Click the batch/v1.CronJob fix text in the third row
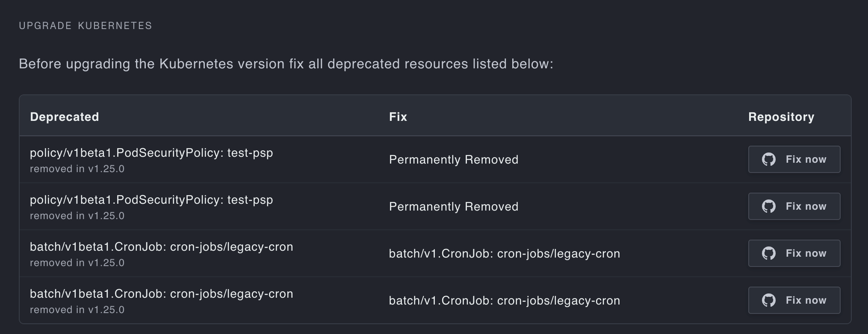 pos(504,254)
